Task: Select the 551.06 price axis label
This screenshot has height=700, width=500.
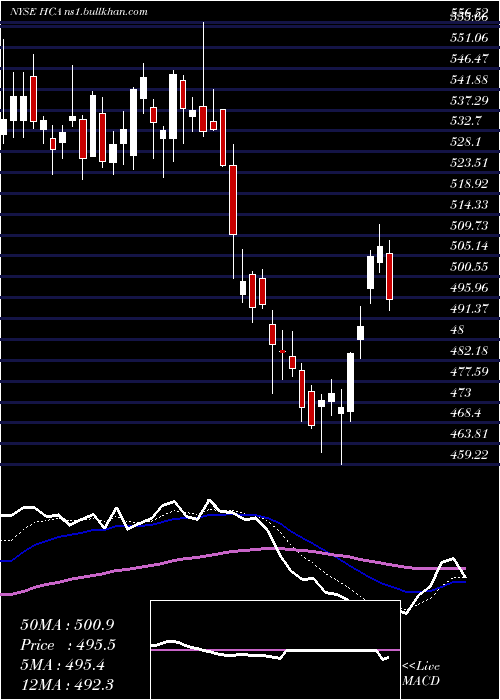Action: [469, 38]
